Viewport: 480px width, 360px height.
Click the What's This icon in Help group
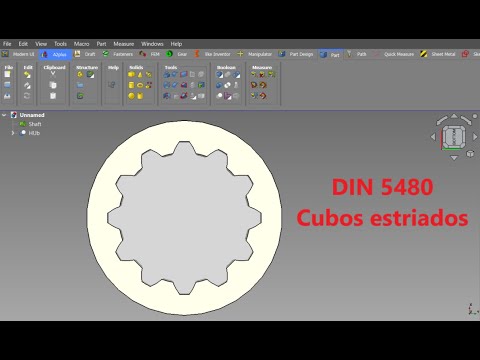tap(112, 85)
